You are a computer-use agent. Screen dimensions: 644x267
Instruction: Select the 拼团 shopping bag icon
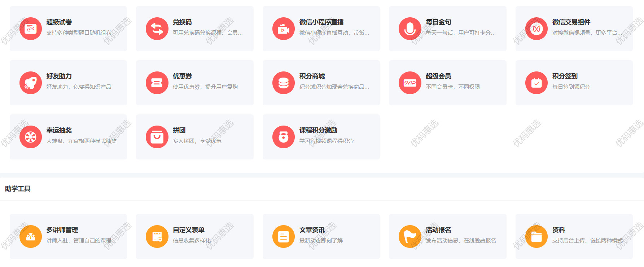157,137
